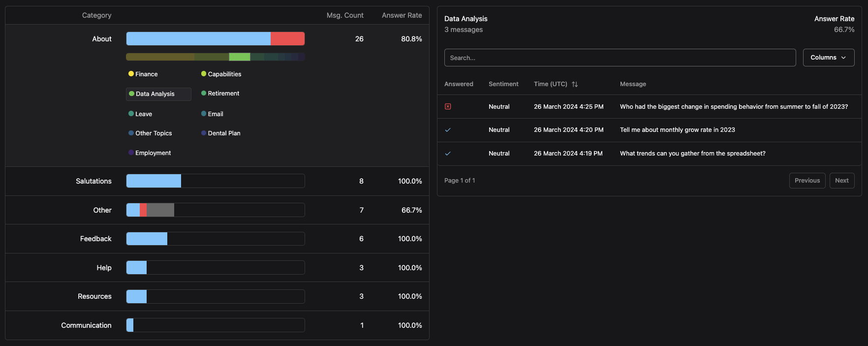Click the red unanswered segment of About bar
This screenshot has width=868, height=346.
[x=287, y=39]
